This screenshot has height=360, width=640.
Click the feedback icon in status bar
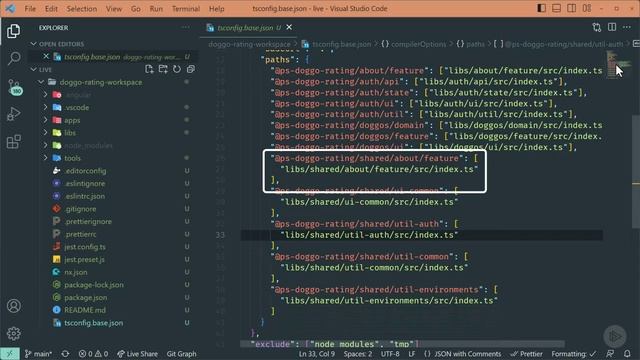[x=610, y=354]
